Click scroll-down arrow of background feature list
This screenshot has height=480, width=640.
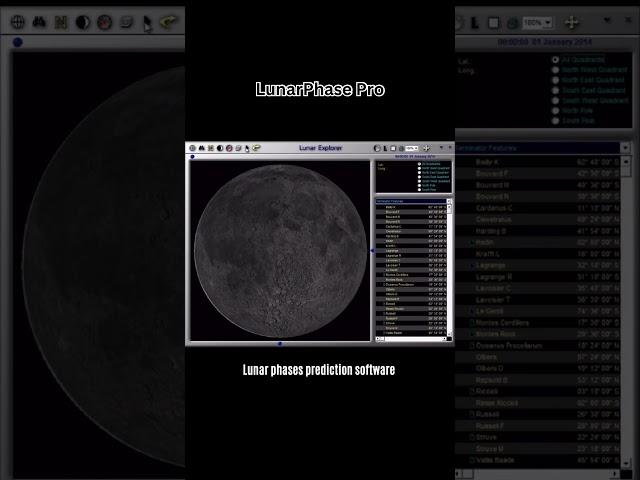[626, 464]
